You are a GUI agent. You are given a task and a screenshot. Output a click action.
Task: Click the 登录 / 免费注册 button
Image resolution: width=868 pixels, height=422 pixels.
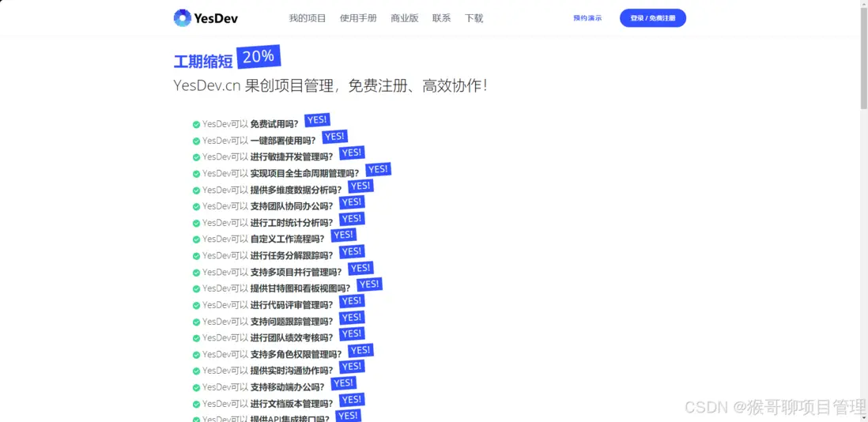[653, 18]
